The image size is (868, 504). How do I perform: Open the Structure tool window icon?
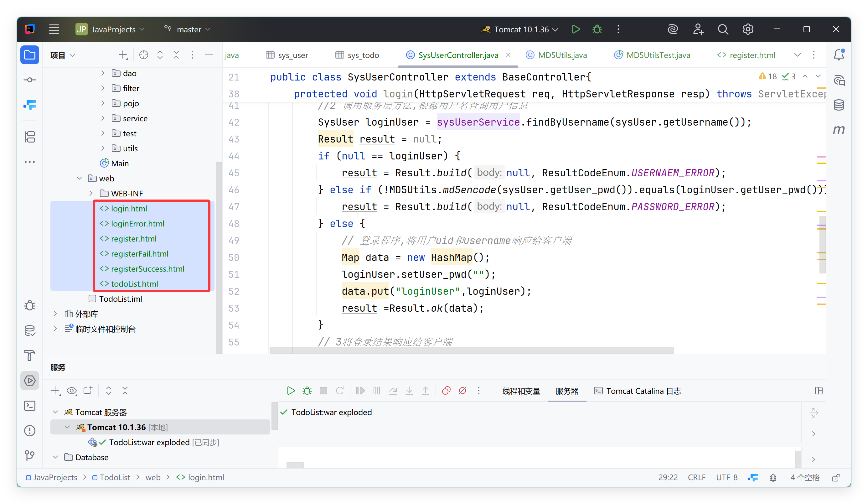point(30,137)
